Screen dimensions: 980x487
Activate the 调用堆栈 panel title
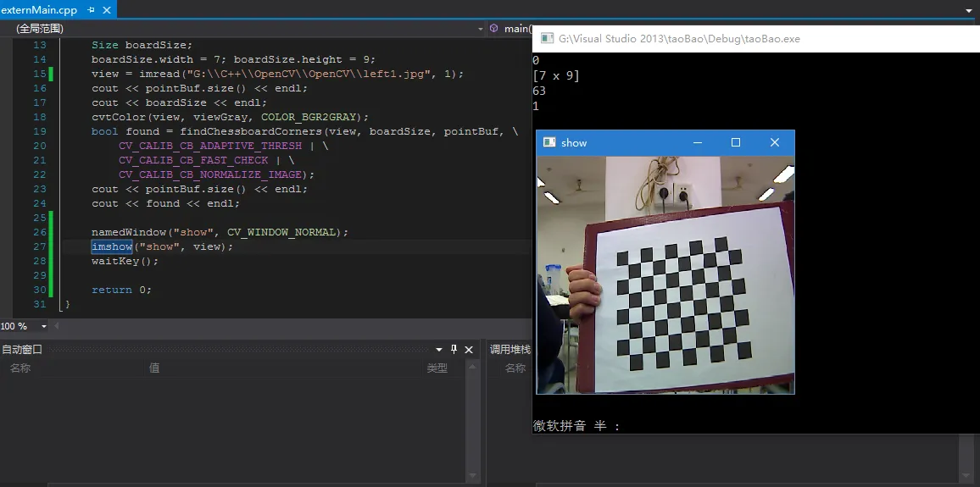510,350
